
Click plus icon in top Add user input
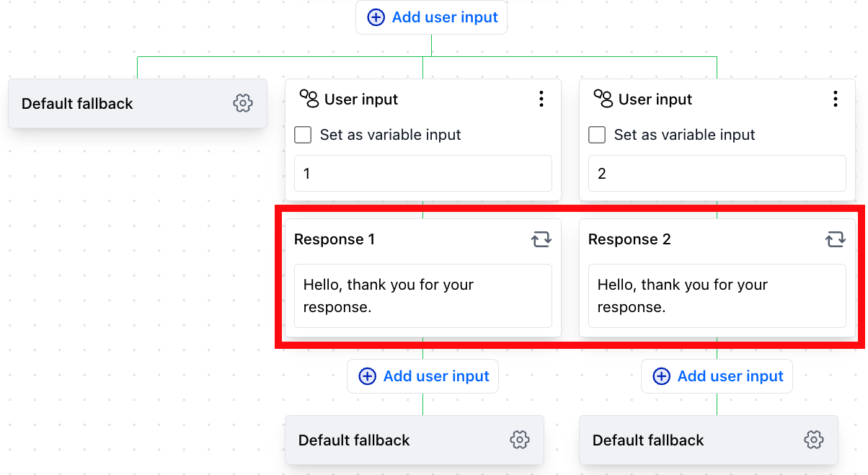(376, 17)
